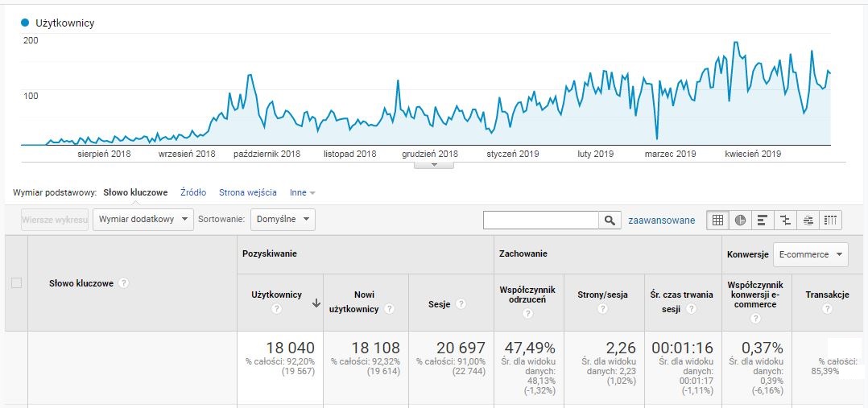Click the 0,37% conversion rate value
This screenshot has height=408, width=868.
point(763,348)
